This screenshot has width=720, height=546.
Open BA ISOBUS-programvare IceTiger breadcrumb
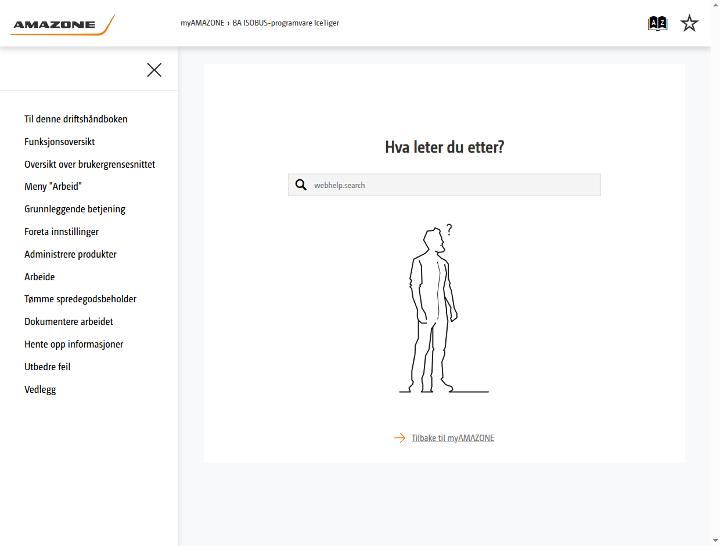tap(286, 23)
